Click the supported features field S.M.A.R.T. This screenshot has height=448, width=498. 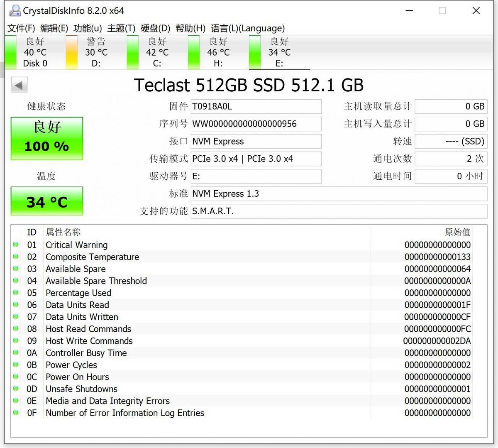point(339,211)
